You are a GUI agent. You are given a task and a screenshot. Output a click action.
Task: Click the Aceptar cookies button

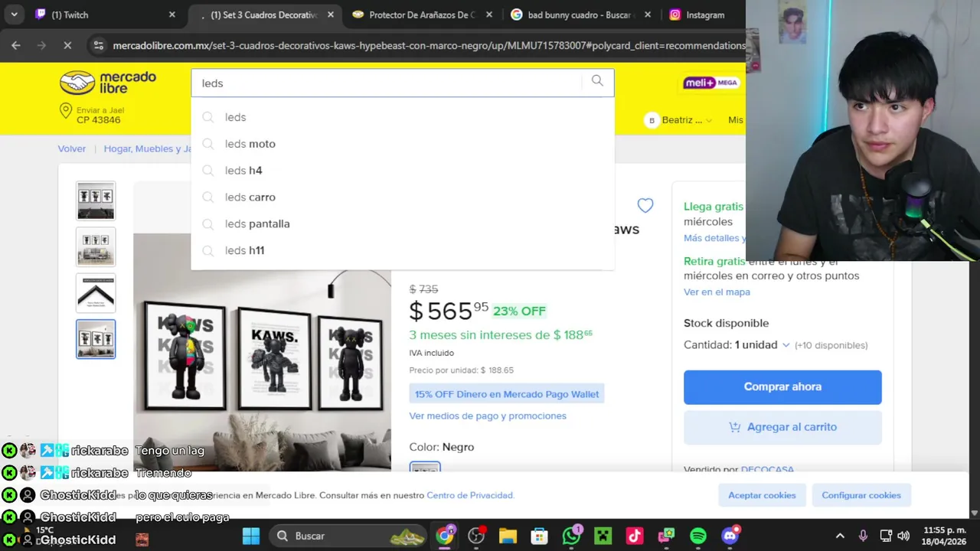(762, 495)
